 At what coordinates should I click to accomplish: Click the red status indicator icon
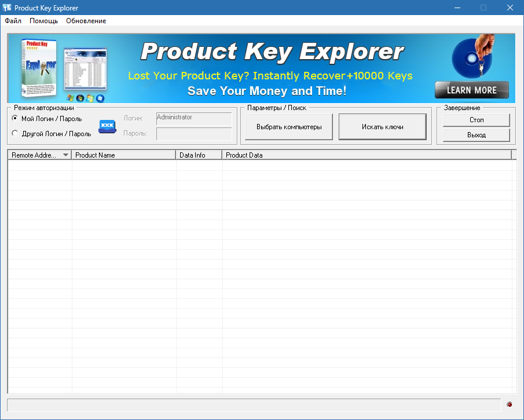coord(510,404)
